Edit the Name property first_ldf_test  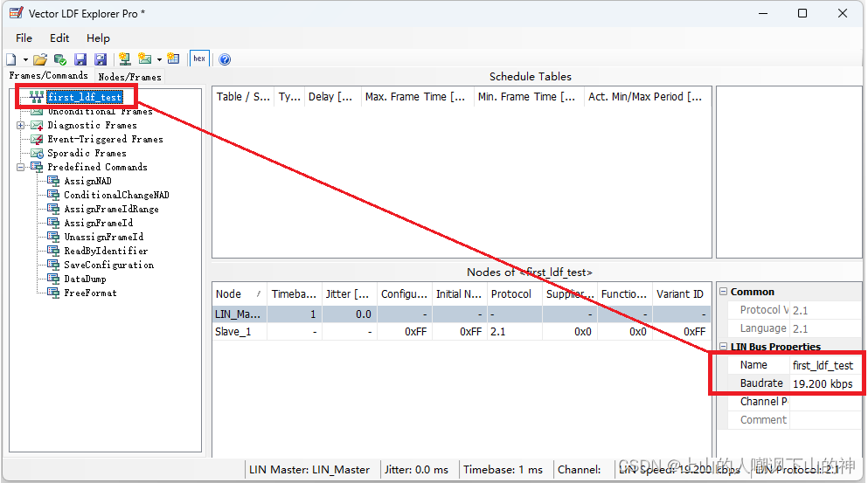(825, 365)
